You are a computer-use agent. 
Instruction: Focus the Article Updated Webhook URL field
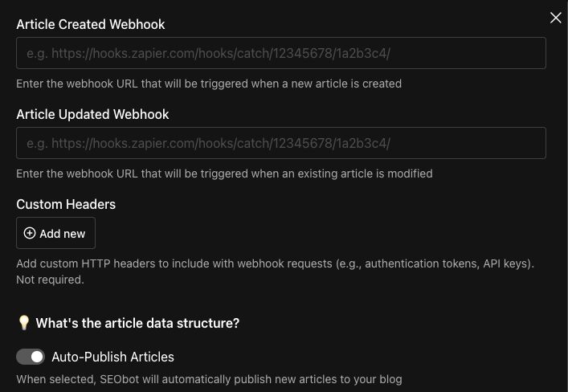(281, 143)
